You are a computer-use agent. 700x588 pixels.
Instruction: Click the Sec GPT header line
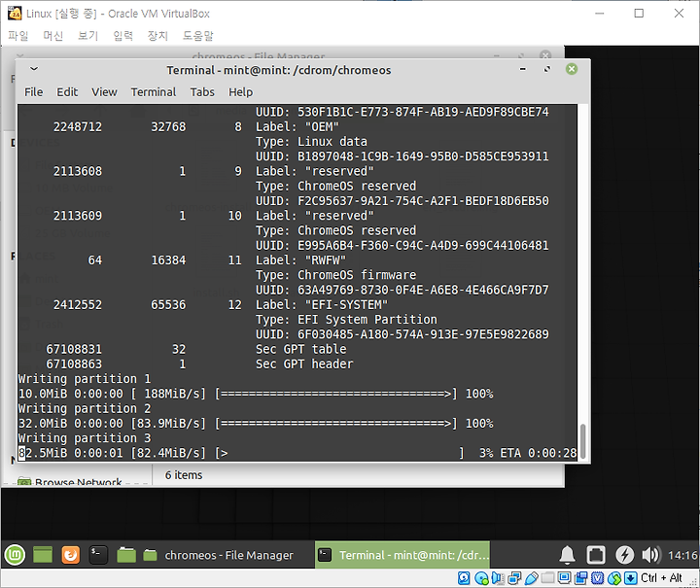(x=304, y=364)
